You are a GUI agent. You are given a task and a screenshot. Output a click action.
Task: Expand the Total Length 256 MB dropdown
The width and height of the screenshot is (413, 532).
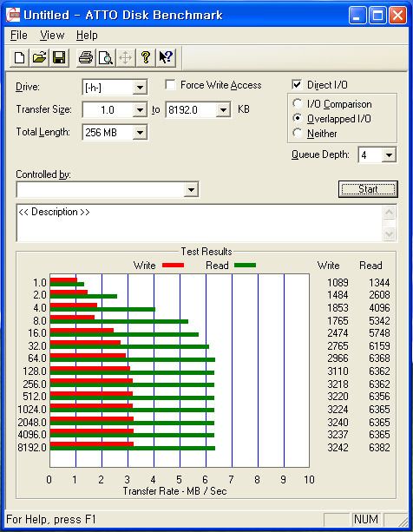pyautogui.click(x=140, y=132)
